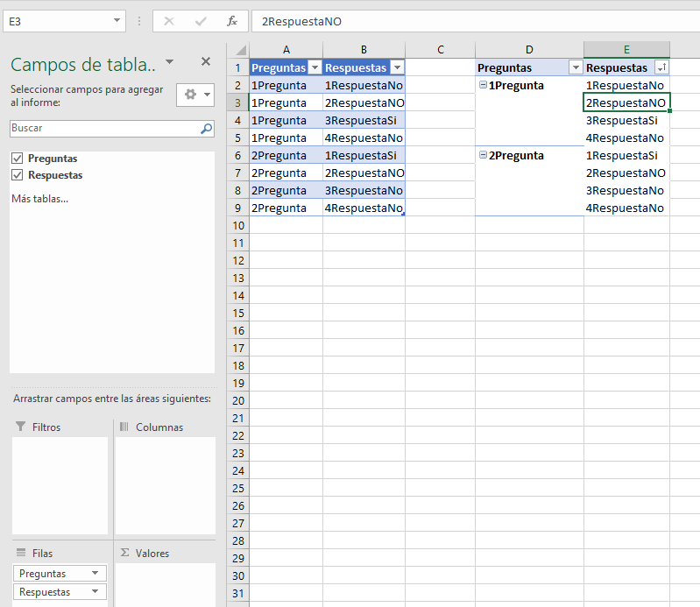Open the task pane options arrow beside title

pyautogui.click(x=170, y=61)
